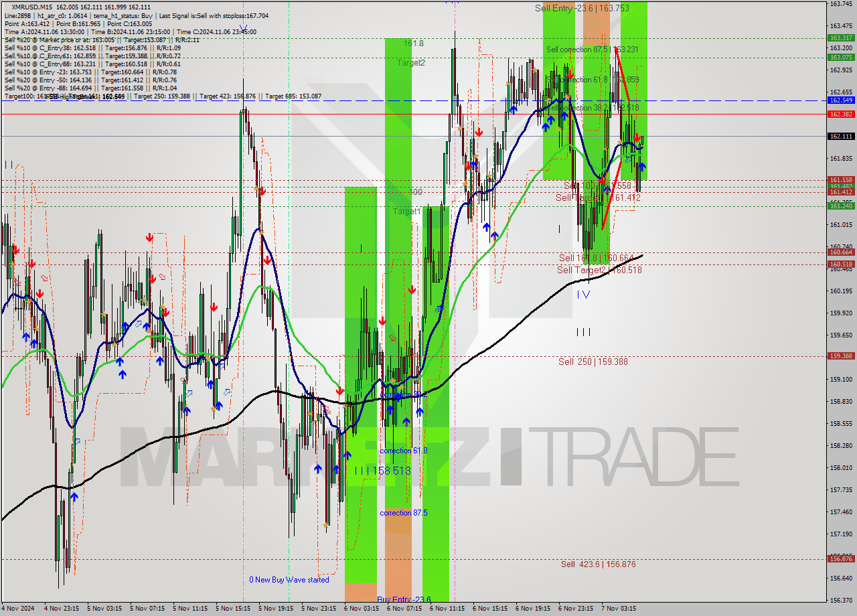Image resolution: width=857 pixels, height=616 pixels.
Task: Select the 'Sell 250 | 159.388' label
Action: [593, 362]
